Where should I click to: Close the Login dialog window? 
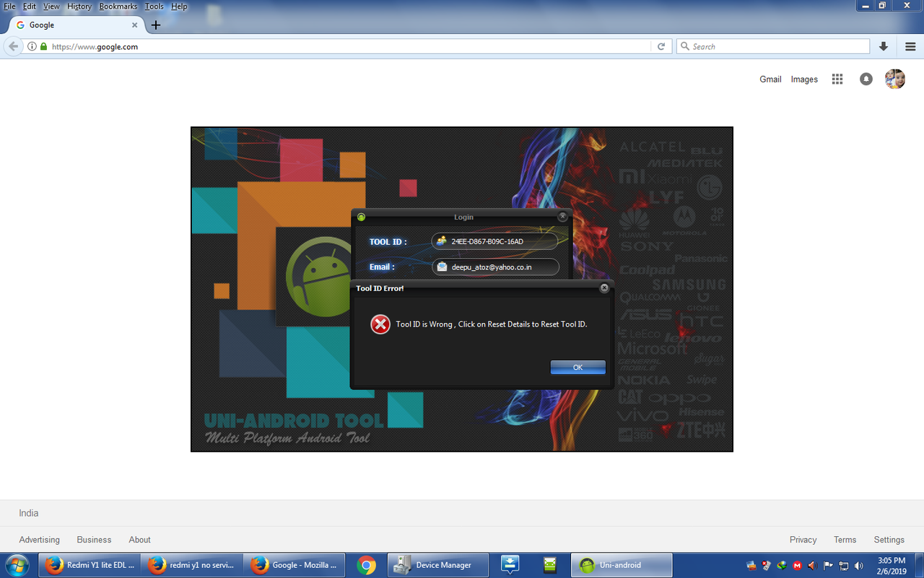click(x=562, y=216)
